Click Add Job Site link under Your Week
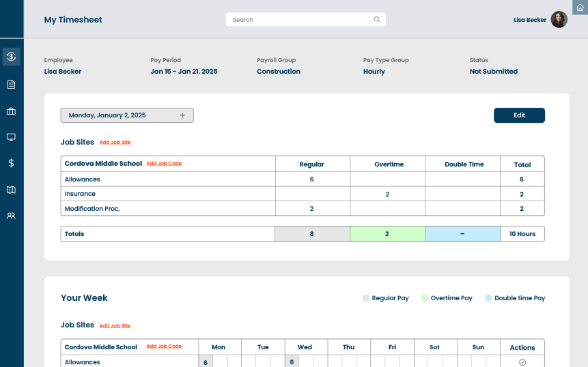The image size is (588, 367). [x=115, y=326]
